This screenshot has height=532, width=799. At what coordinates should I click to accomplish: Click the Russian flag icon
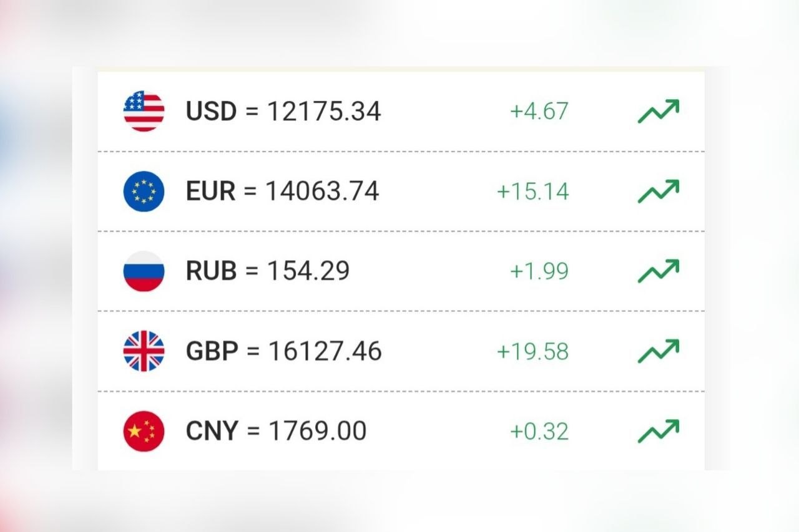point(144,271)
